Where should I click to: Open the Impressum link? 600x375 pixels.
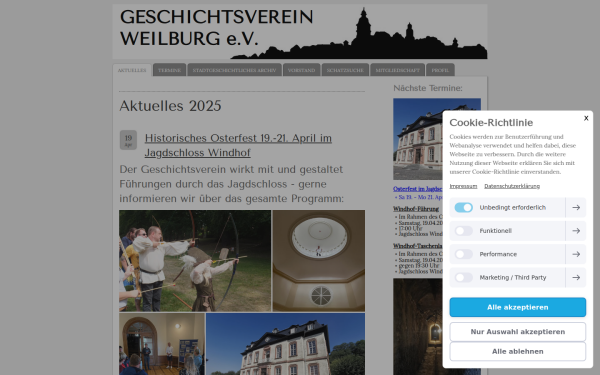463,186
